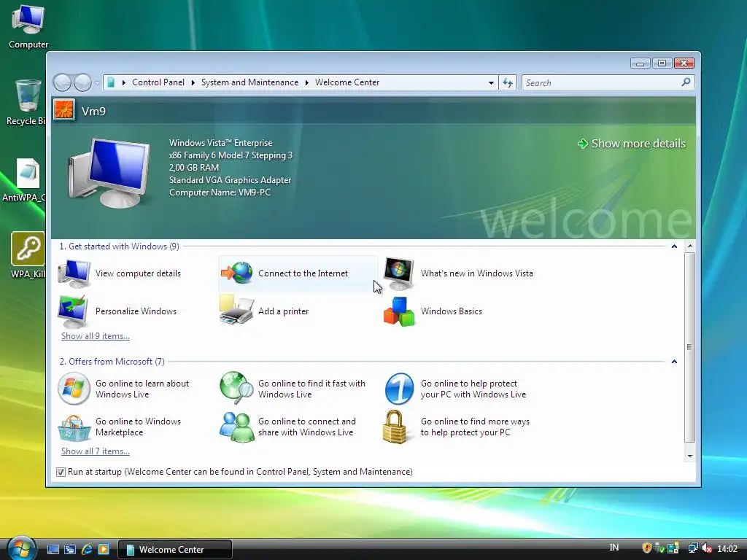
Task: Click the Connect to the Internet globe icon
Action: (x=237, y=273)
